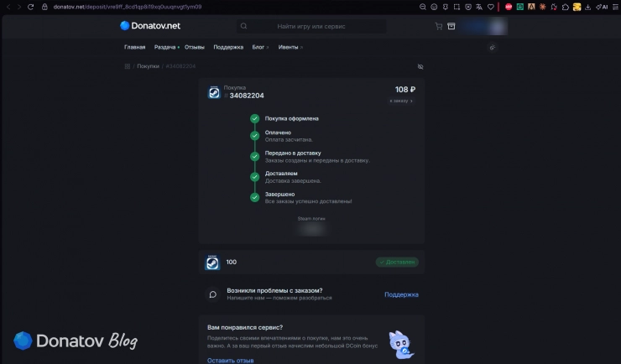Open the orange sunburst extension icon
The width and height of the screenshot is (621, 364).
543,7
